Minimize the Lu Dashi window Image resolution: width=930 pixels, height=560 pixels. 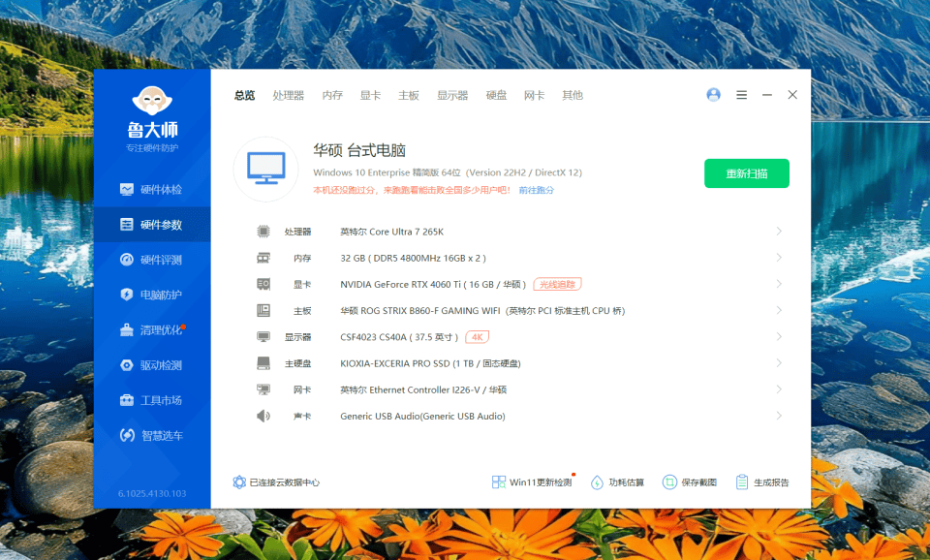click(x=767, y=95)
